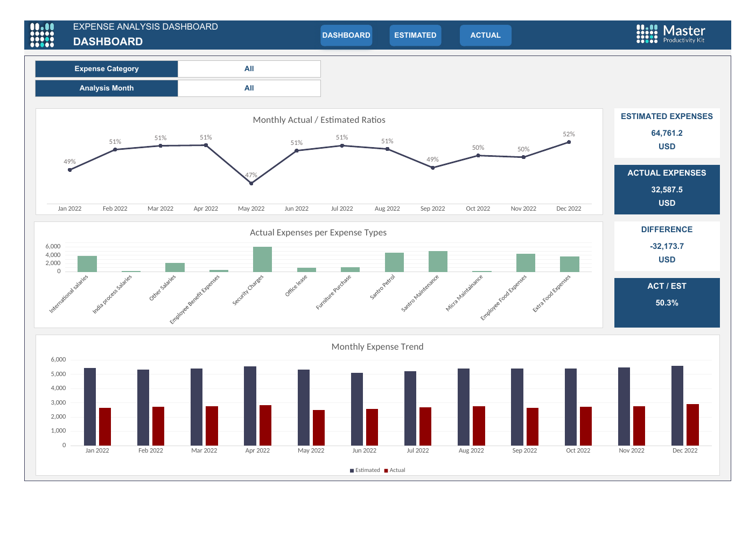Open the DASHBOARD tab
756x535 pixels.
(346, 36)
